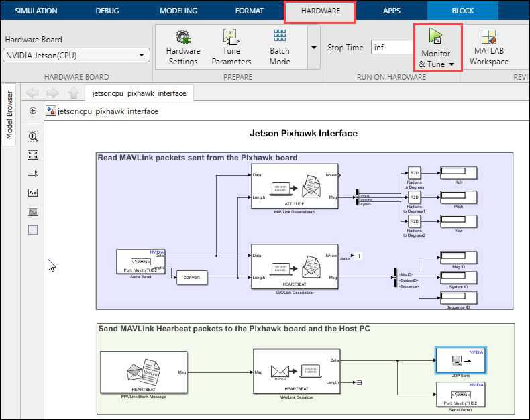The height and width of the screenshot is (420, 530).
Task: Click the Tune Parameters icon
Action: (231, 36)
